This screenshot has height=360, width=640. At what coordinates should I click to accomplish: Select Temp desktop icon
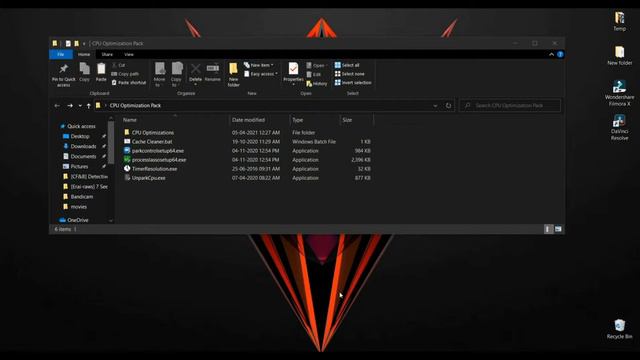619,22
